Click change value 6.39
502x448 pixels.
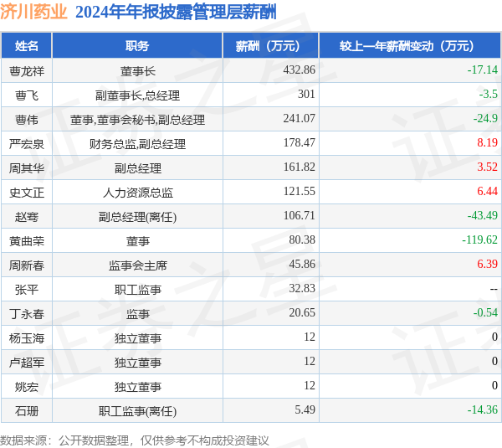(487, 264)
